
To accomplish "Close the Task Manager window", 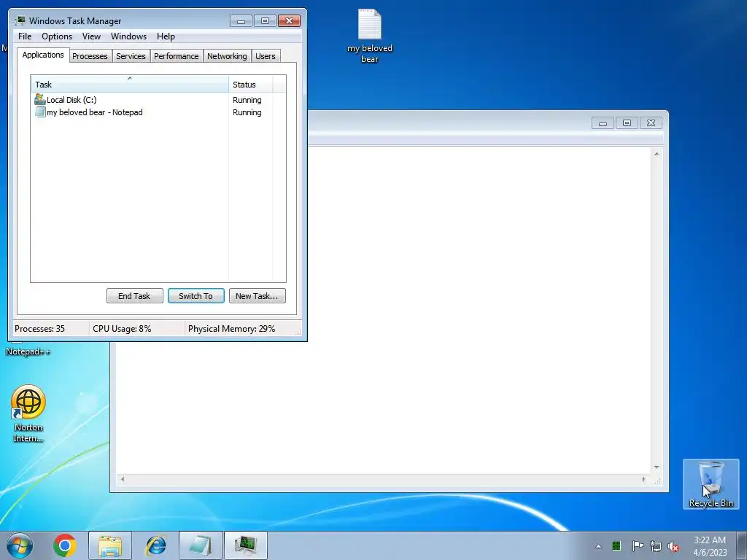I will tap(289, 21).
